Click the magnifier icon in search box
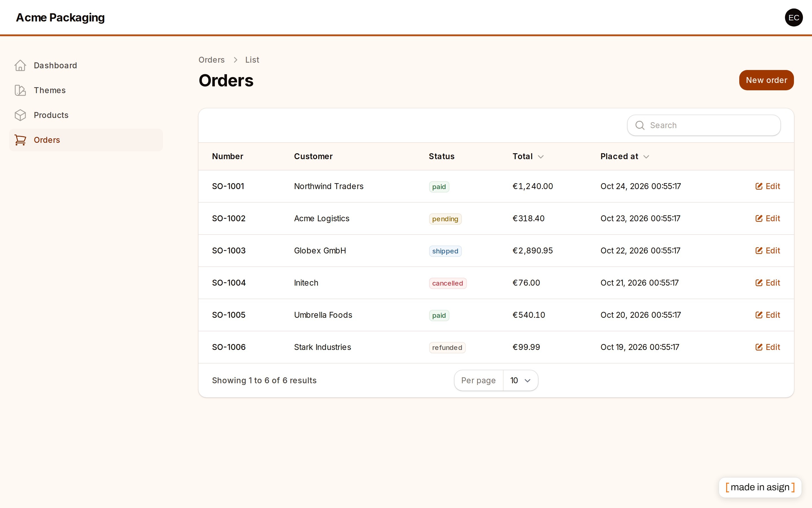Viewport: 812px width, 508px height. [x=640, y=125]
